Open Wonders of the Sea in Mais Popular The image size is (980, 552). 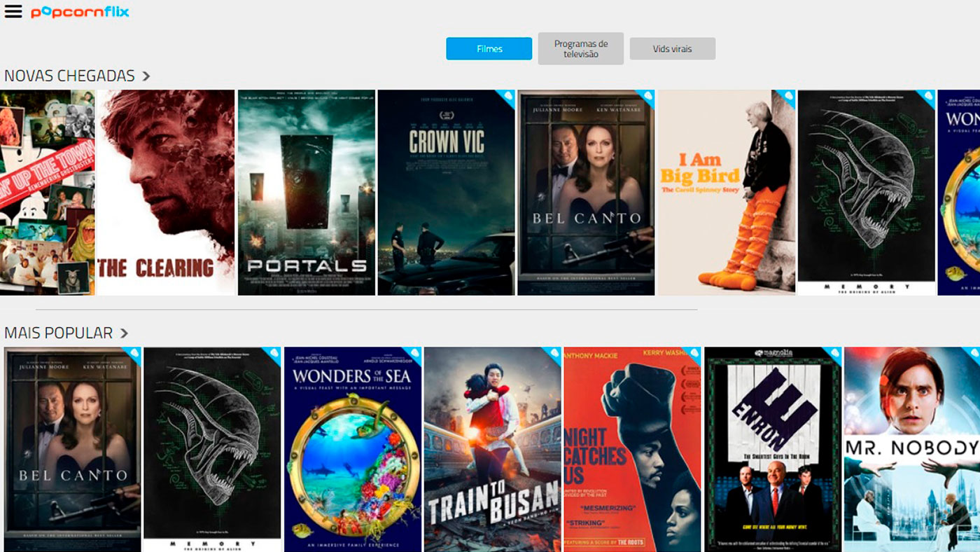tap(353, 450)
